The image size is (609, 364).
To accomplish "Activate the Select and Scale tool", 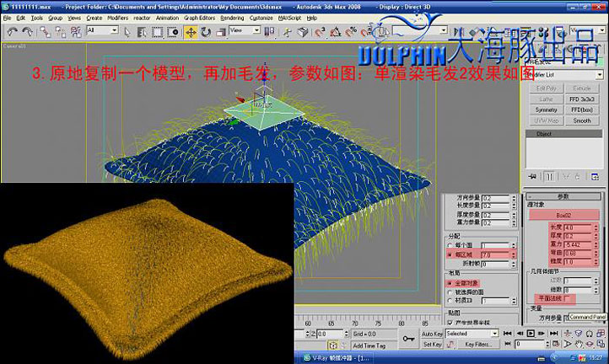I will point(221,32).
